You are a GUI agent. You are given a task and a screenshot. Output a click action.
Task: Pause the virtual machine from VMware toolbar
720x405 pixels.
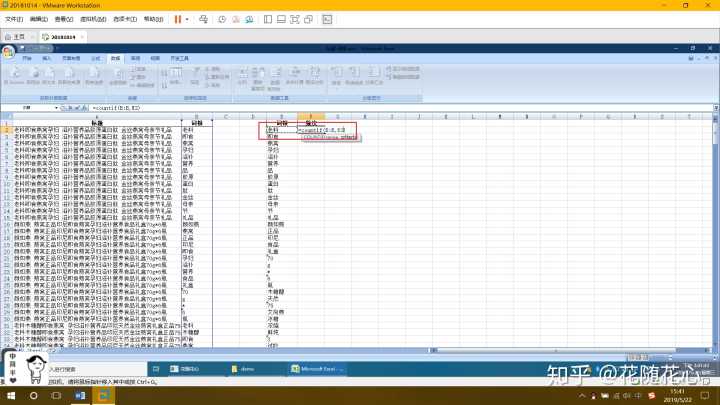[x=178, y=19]
